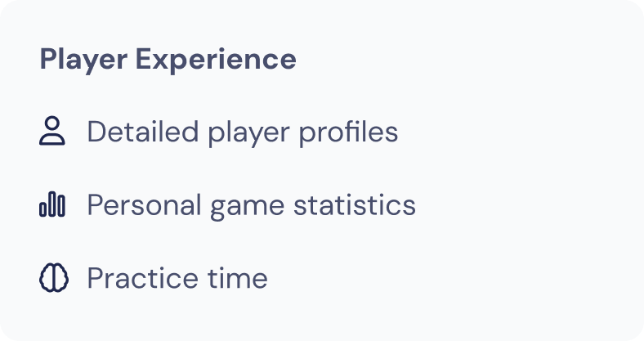Open Detailed player profiles

243,132
